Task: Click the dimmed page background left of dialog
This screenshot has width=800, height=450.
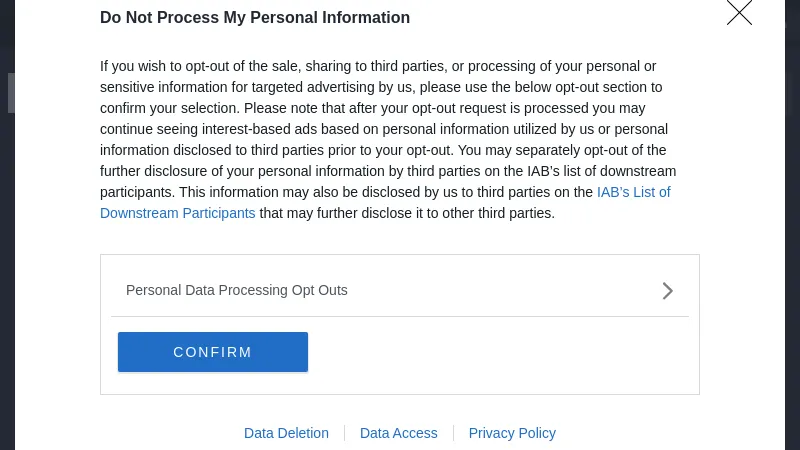Action: coord(7,250)
